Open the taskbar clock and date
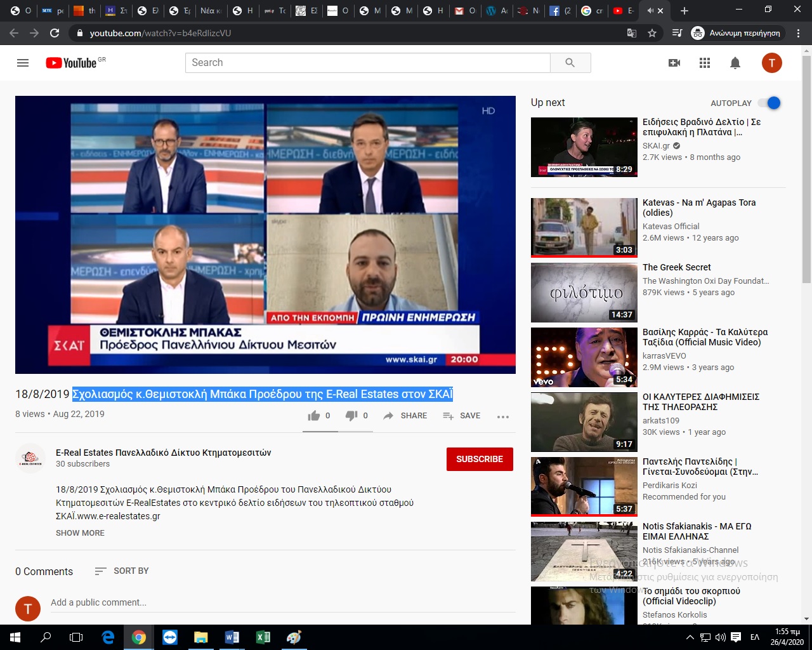 (x=787, y=637)
